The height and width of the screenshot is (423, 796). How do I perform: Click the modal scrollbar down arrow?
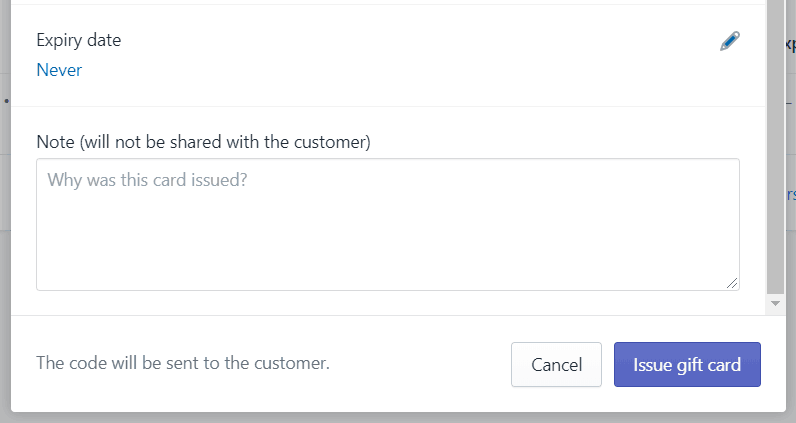coord(775,304)
